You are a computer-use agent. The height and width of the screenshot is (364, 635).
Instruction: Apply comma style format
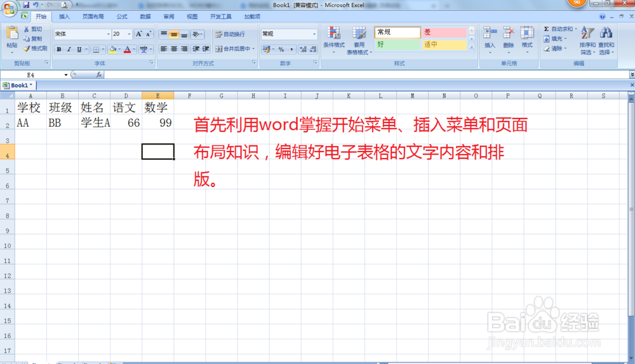tap(291, 49)
